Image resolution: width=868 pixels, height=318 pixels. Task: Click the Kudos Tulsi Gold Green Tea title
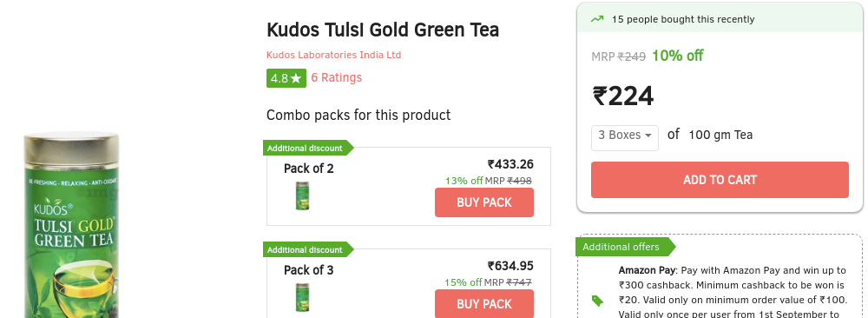click(x=383, y=30)
